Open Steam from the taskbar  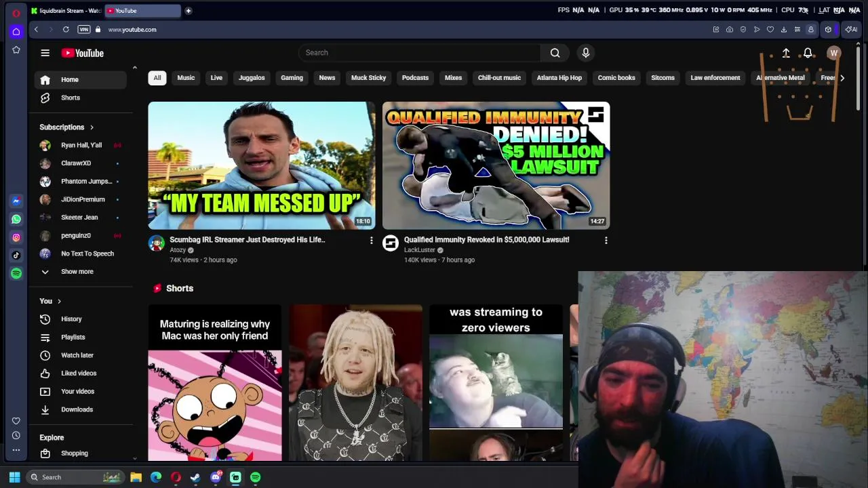[195, 477]
